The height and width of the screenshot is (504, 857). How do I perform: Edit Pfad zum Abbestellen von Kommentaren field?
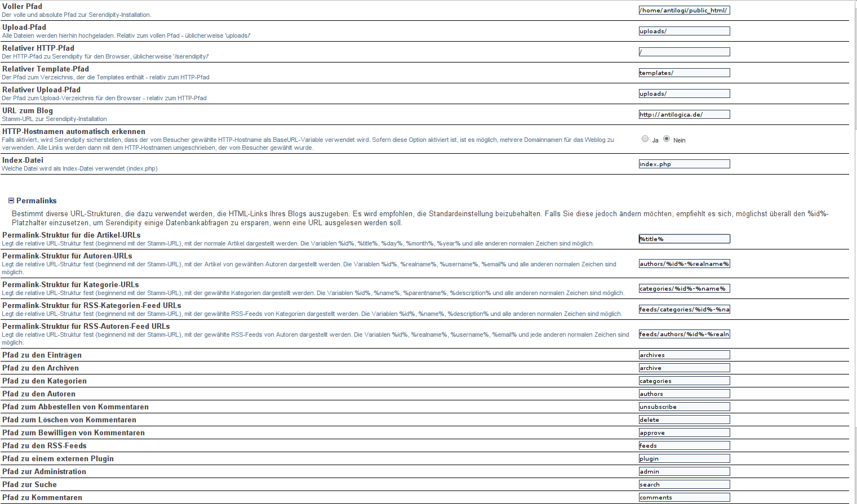(x=684, y=407)
